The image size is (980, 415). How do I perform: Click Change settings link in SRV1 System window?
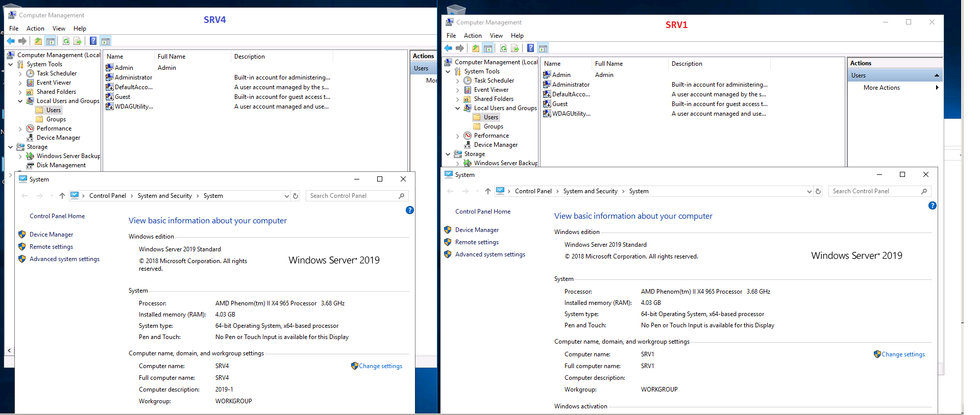[903, 354]
